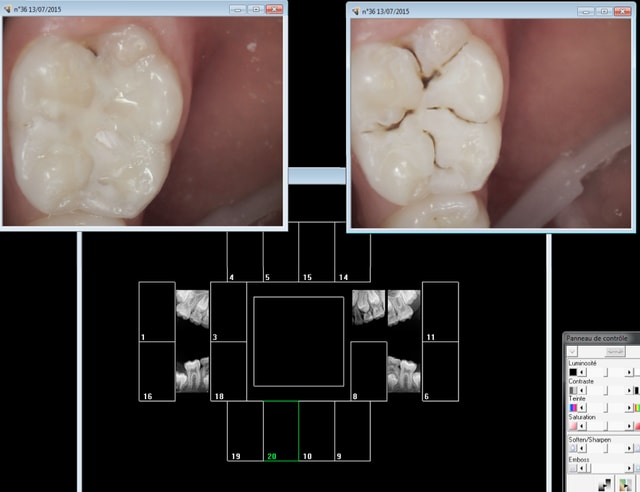This screenshot has height=492, width=640.
Task: Activate the left n°36 13/07/2015 window title bar
Action: click(110, 8)
